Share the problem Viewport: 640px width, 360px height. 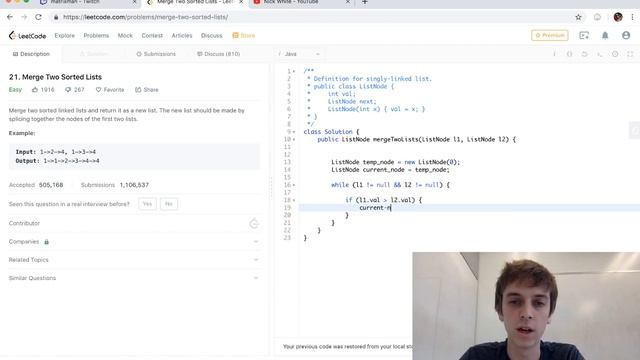tap(147, 90)
